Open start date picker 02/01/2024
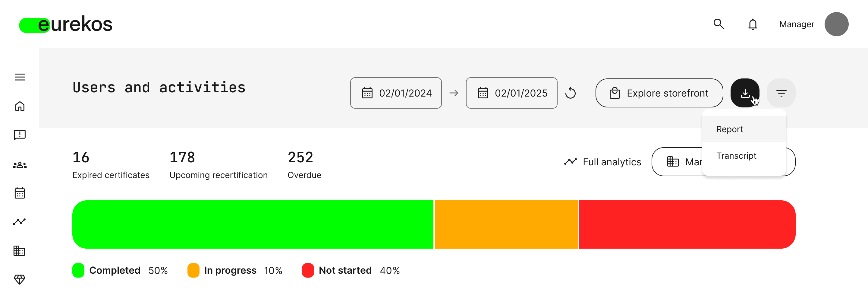The image size is (868, 296). coord(396,93)
